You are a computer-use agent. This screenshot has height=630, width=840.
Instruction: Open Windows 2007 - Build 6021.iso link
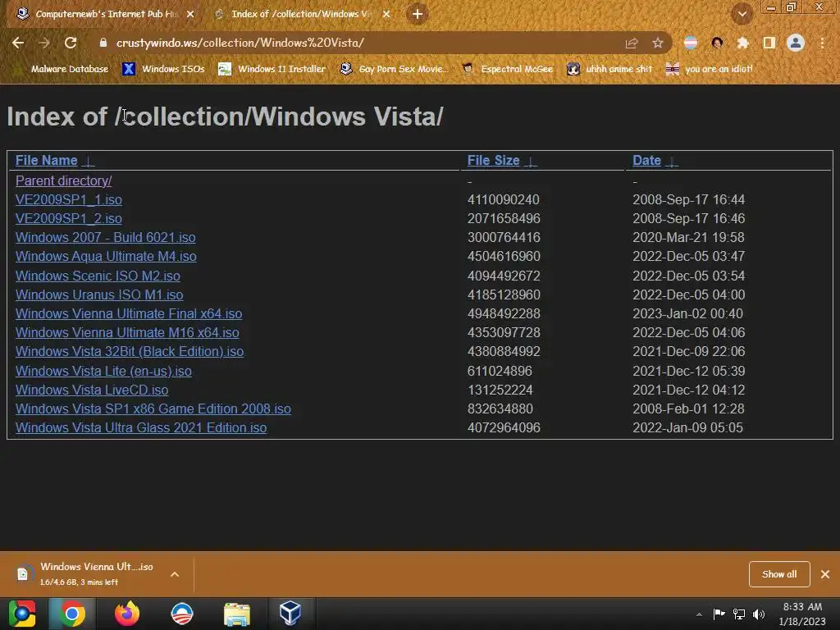[x=106, y=237]
